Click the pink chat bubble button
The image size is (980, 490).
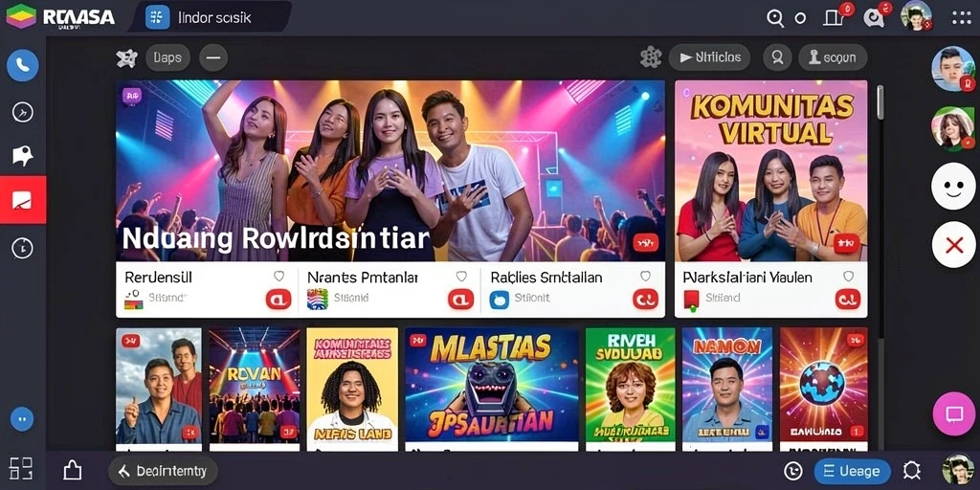pos(954,413)
